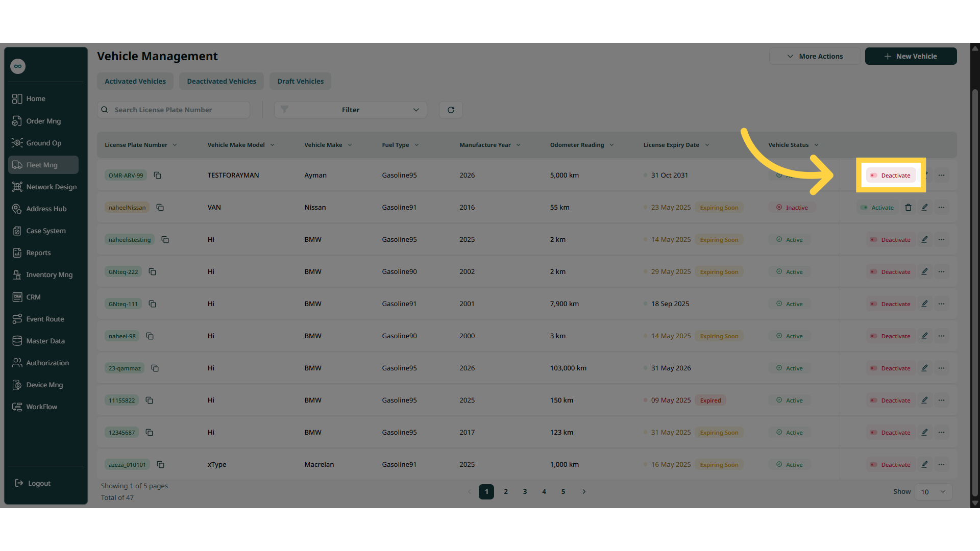Click the refresh icon next to Filter
Image resolution: width=980 pixels, height=551 pixels.
pos(451,110)
